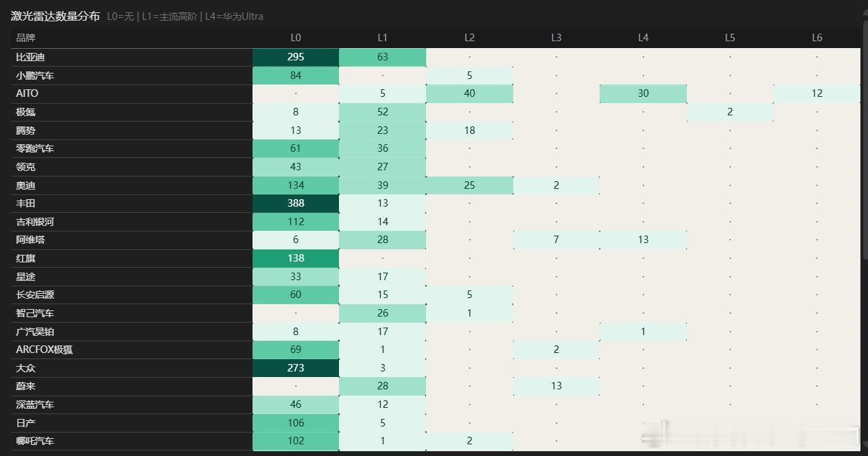Click the 84 cell in 小鹏汽车 row
868x456 pixels.
point(296,76)
